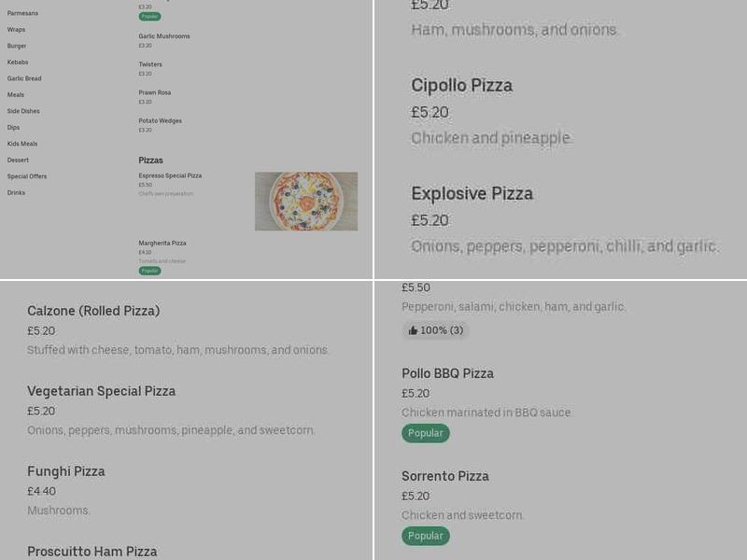Open the Garlic Bread menu section
747x560 pixels.
click(24, 77)
